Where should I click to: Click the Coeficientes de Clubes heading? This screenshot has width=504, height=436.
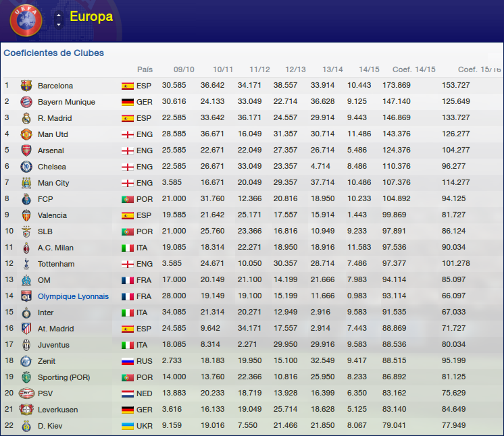coord(54,53)
